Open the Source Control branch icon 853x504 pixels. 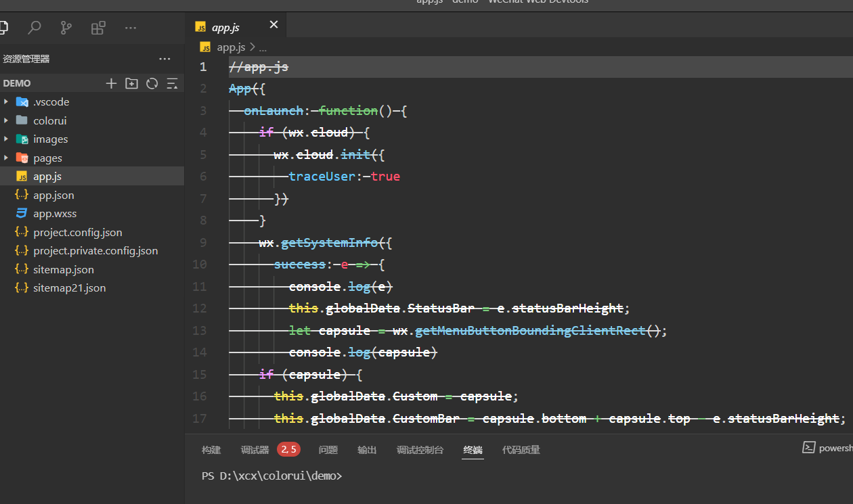pos(66,28)
